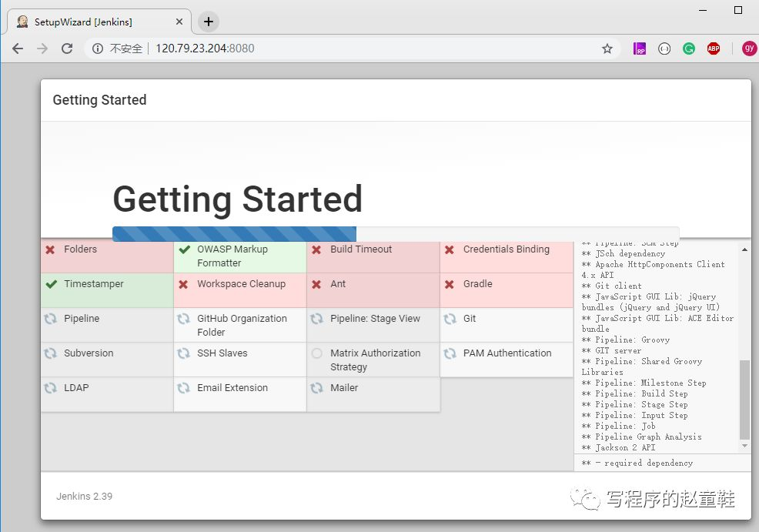Click the spinner beside Email Extension
The height and width of the screenshot is (532, 759).
[183, 388]
